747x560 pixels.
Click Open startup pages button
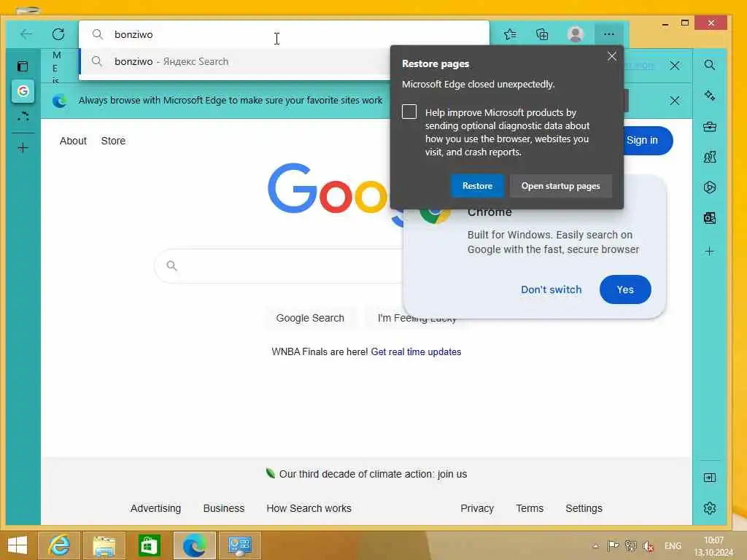[x=560, y=186]
